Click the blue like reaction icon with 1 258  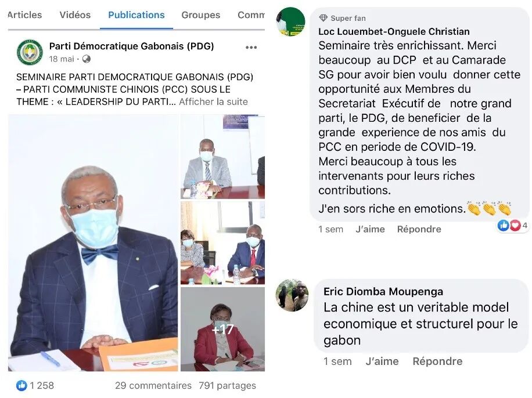pyautogui.click(x=21, y=385)
